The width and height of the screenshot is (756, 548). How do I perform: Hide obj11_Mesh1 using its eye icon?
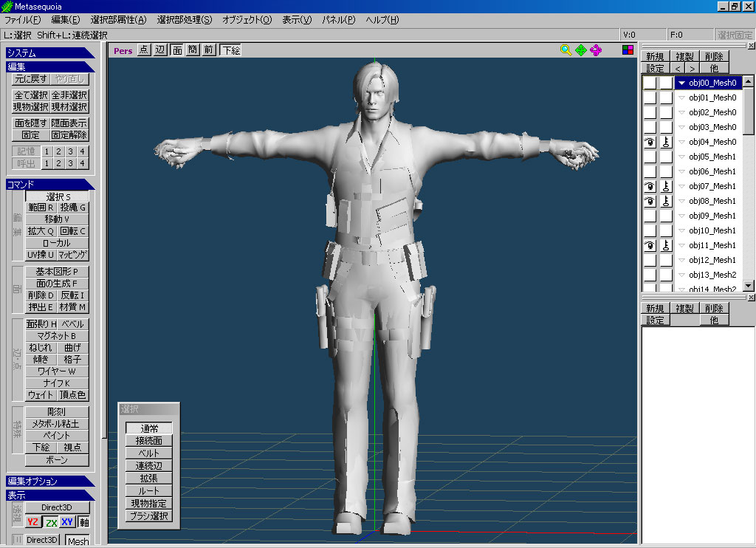(x=650, y=245)
